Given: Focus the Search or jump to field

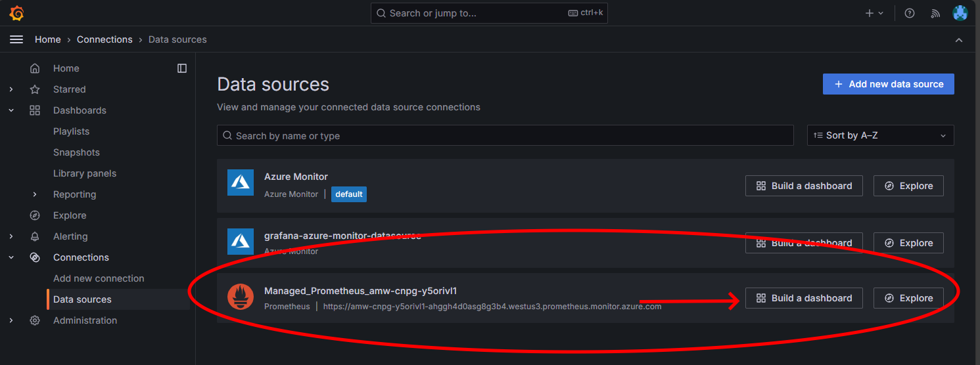Looking at the screenshot, I should [x=489, y=13].
